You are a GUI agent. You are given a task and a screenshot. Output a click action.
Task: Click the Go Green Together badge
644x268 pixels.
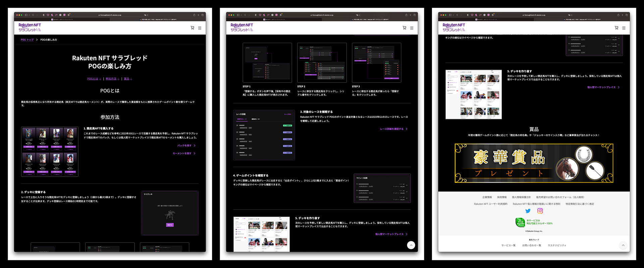[x=520, y=222]
